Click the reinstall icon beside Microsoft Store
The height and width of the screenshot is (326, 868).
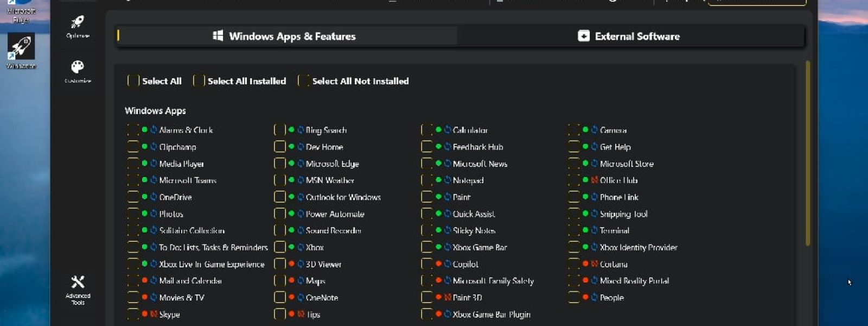[595, 163]
